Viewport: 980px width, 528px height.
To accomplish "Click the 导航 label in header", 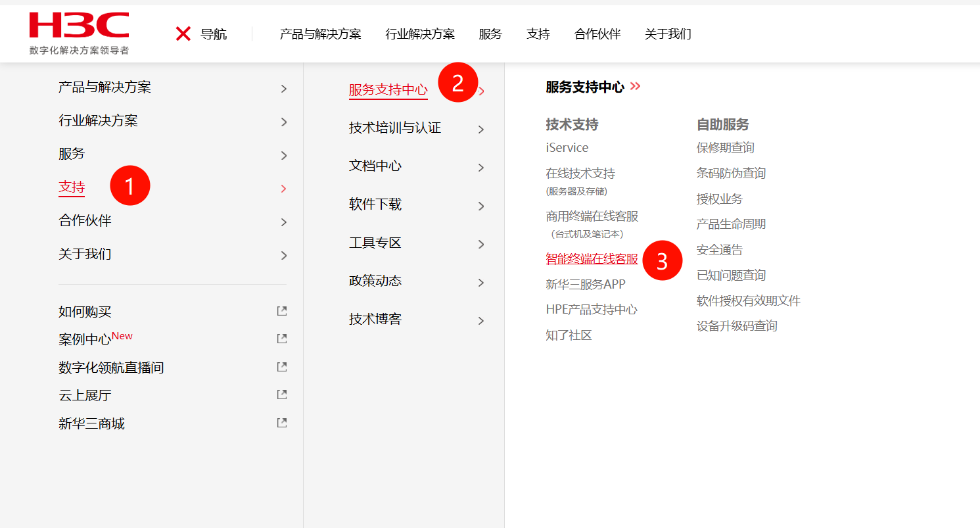I will (x=214, y=34).
